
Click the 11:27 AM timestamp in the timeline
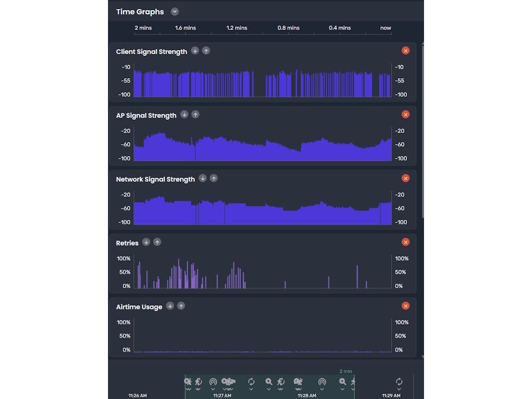coord(223,395)
